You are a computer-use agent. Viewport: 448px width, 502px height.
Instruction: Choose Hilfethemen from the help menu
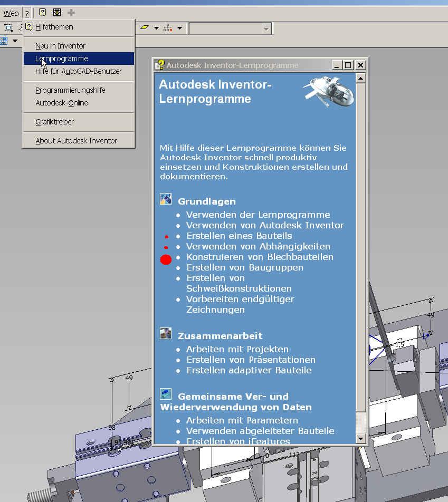[x=79, y=27]
